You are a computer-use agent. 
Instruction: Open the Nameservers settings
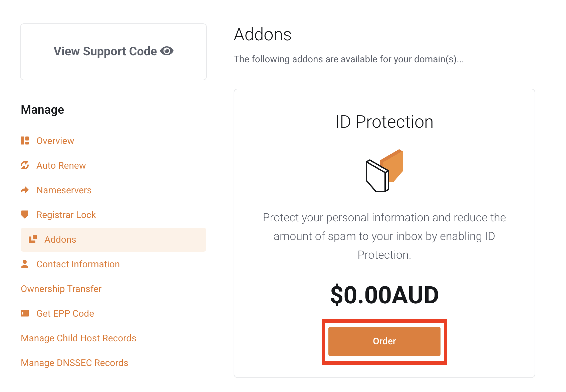pyautogui.click(x=64, y=190)
